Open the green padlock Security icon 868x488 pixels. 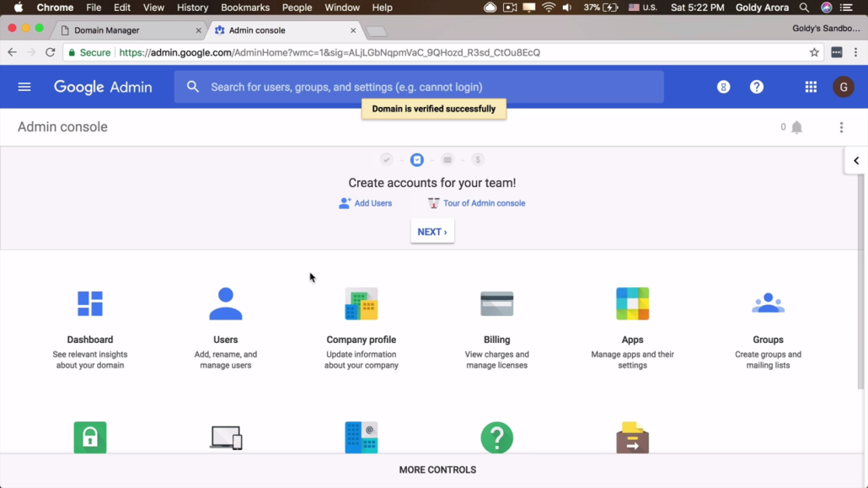pos(89,437)
